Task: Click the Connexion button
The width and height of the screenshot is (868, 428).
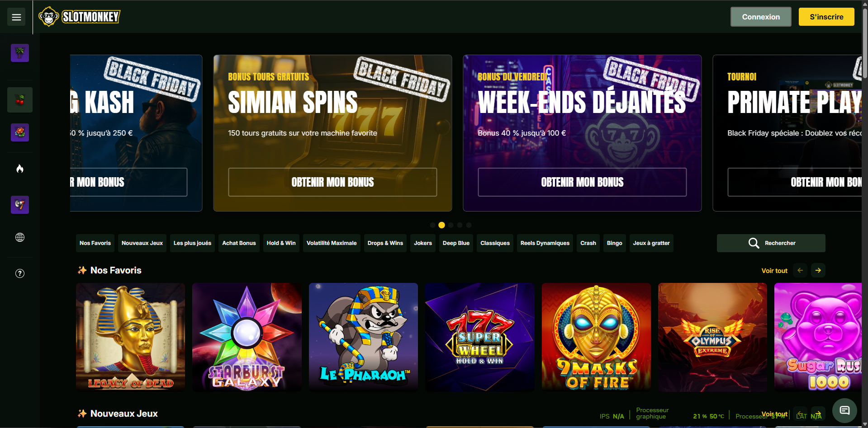Action: tap(761, 17)
